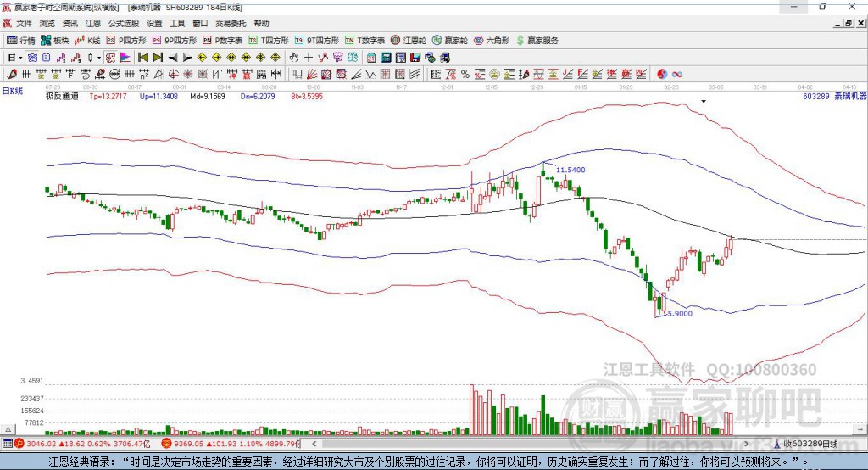
Task: Open the 板块 sector view
Action: pyautogui.click(x=55, y=41)
